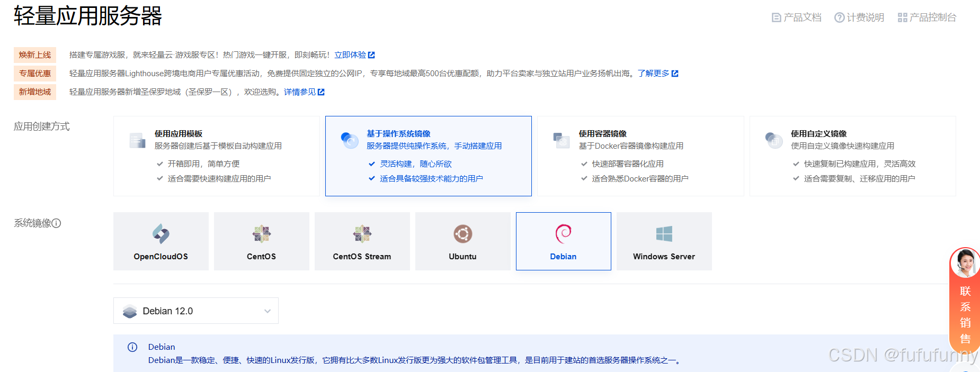Click the info icon in Debian description box
980x372 pixels.
(x=132, y=347)
